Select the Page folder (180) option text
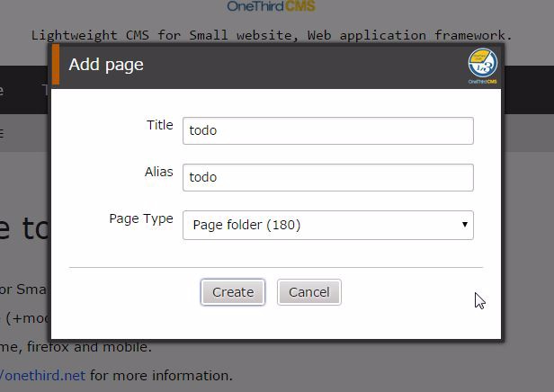This screenshot has width=554, height=392. [246, 225]
